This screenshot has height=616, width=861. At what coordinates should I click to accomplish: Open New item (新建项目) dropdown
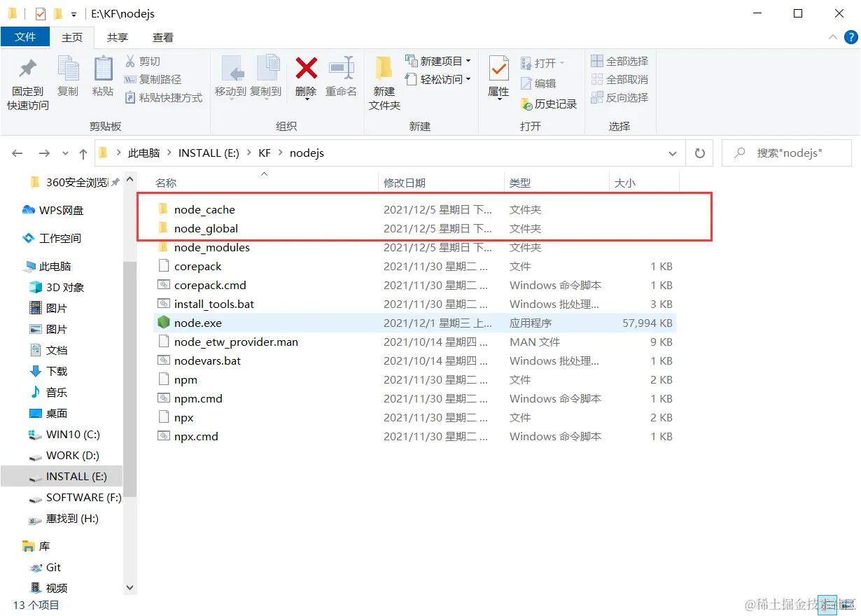tap(438, 61)
